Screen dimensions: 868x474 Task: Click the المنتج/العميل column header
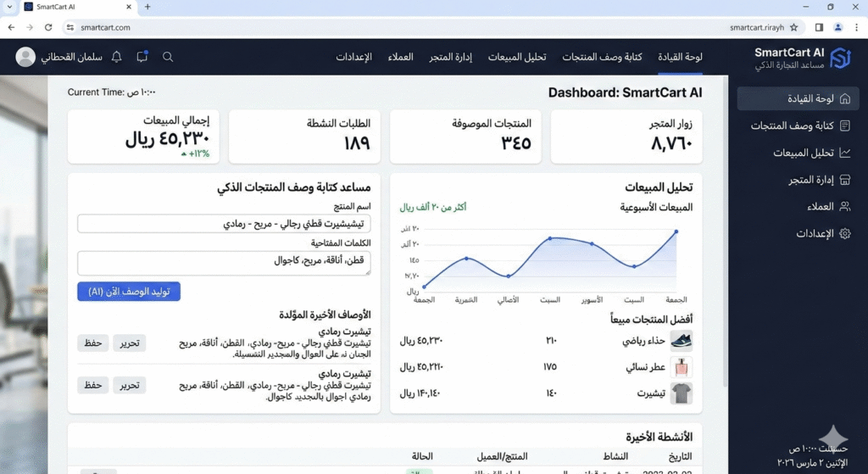click(x=502, y=456)
